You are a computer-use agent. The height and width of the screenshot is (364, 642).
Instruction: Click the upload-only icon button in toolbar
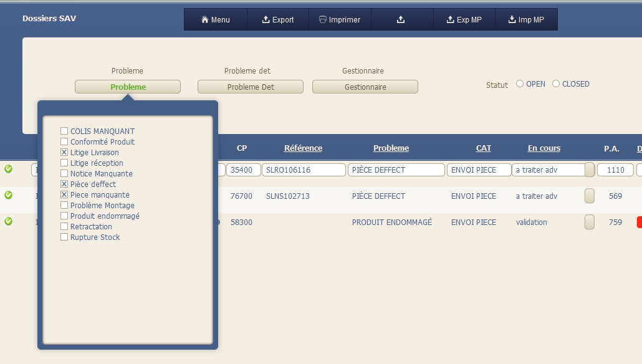[x=401, y=19]
